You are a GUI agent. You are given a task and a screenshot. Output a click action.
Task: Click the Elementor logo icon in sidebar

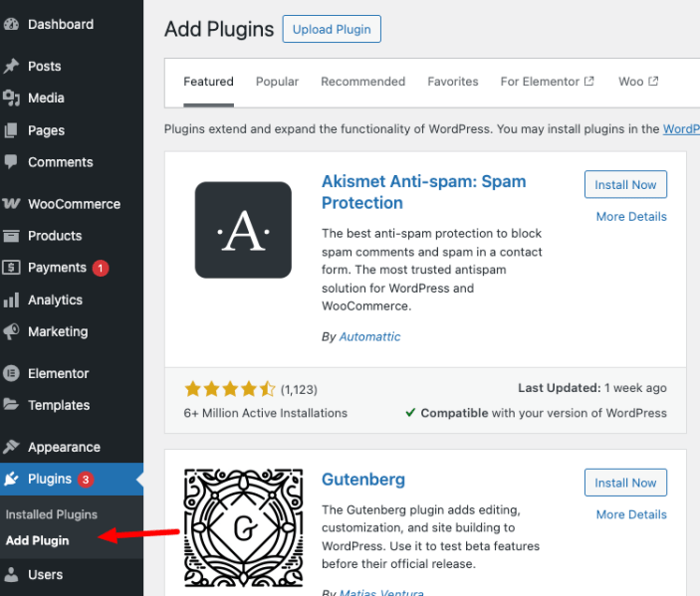[x=12, y=373]
